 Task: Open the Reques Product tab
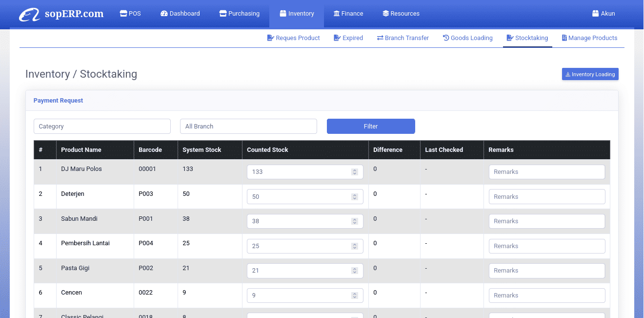pyautogui.click(x=293, y=38)
